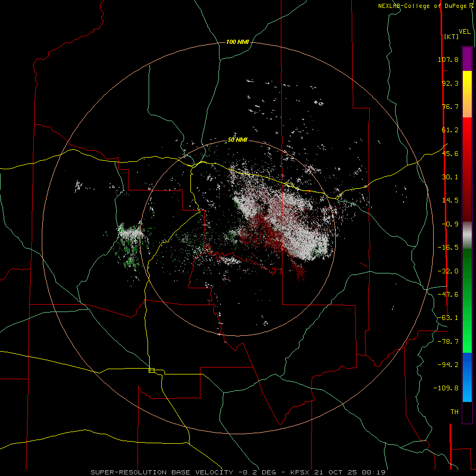The image size is (476, 476).
Task: Click the 45.6 velocity scale value
Action: [x=450, y=153]
